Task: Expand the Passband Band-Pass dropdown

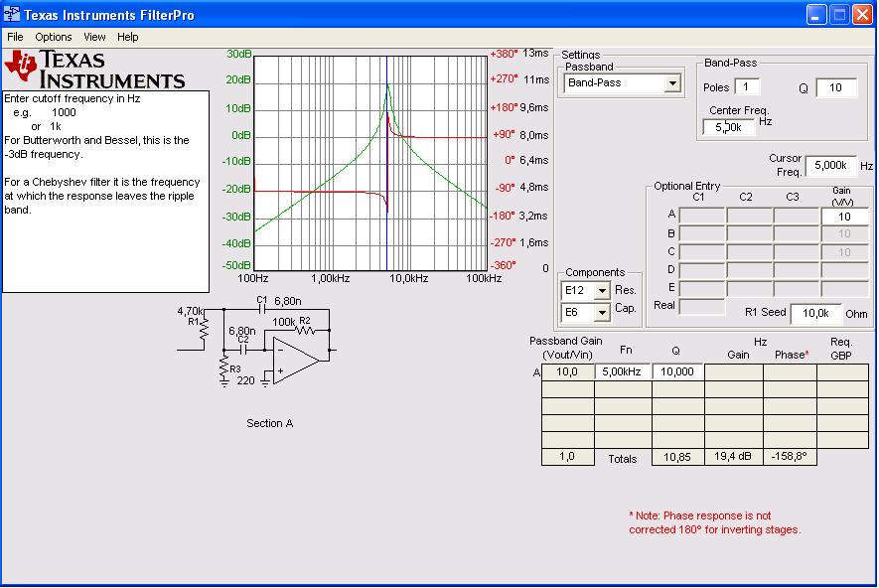Action: 672,83
